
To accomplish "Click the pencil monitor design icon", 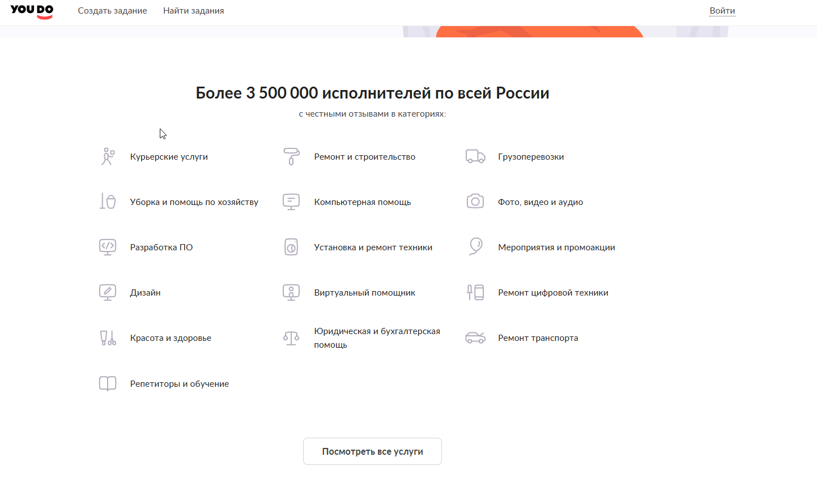I will 108,292.
